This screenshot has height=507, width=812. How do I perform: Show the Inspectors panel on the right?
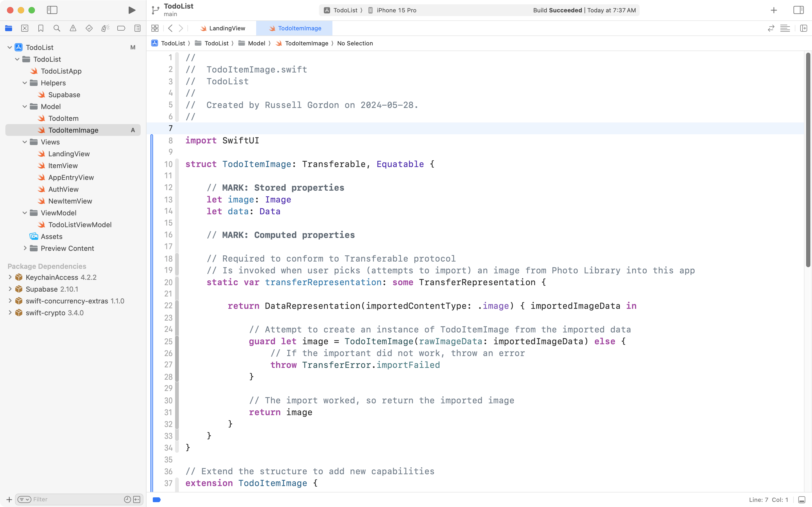798,10
